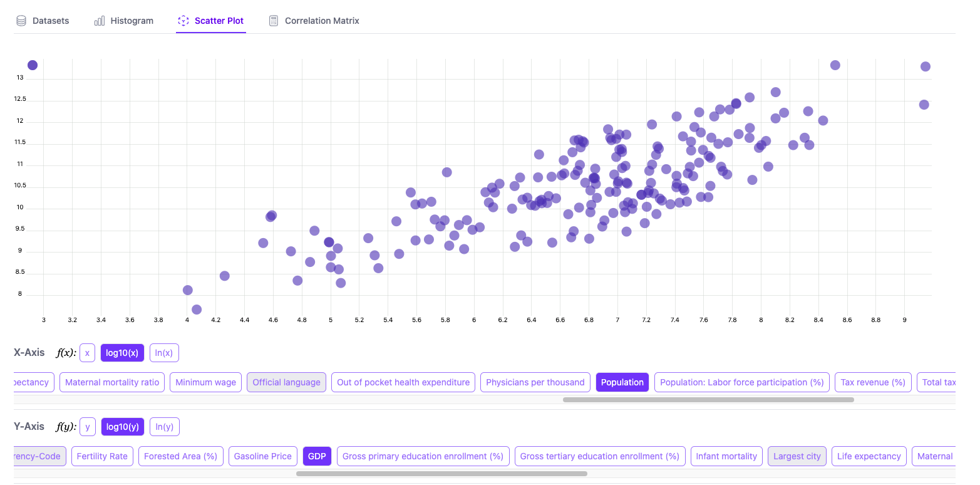Choose Maternal mortality ratio for X-axis

click(112, 382)
